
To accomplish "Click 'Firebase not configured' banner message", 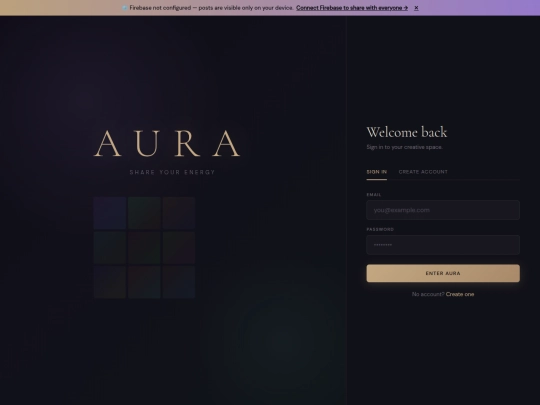I will (211, 8).
